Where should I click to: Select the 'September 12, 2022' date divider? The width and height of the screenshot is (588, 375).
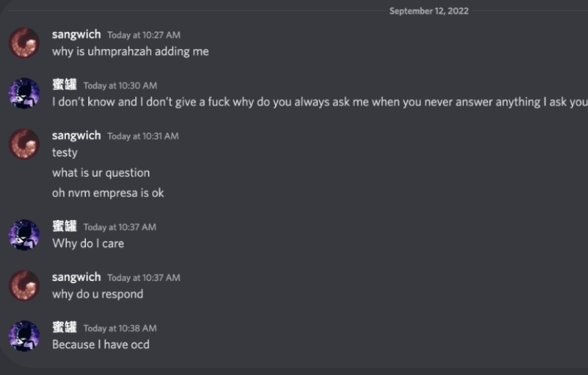point(429,11)
